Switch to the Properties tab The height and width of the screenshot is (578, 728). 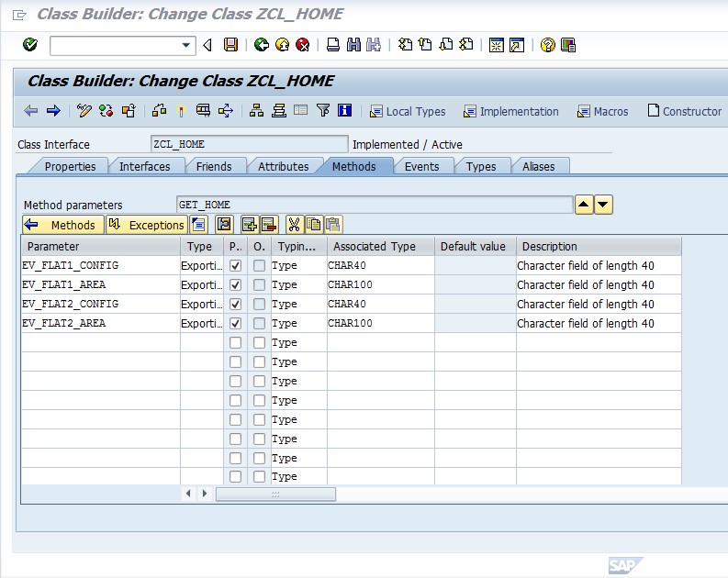coord(70,167)
